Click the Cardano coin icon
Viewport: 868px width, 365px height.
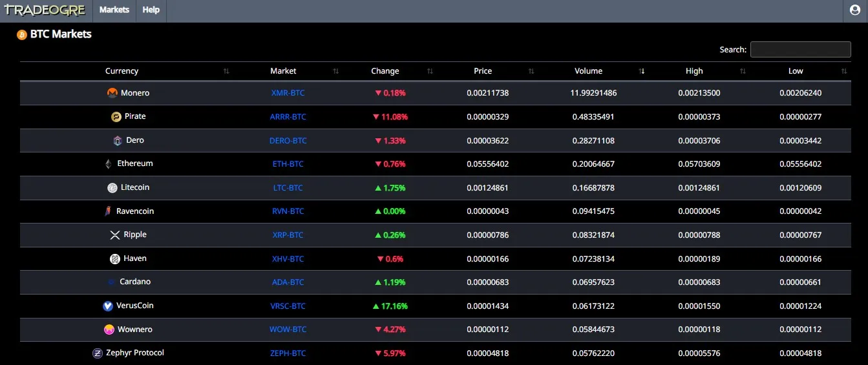click(111, 282)
